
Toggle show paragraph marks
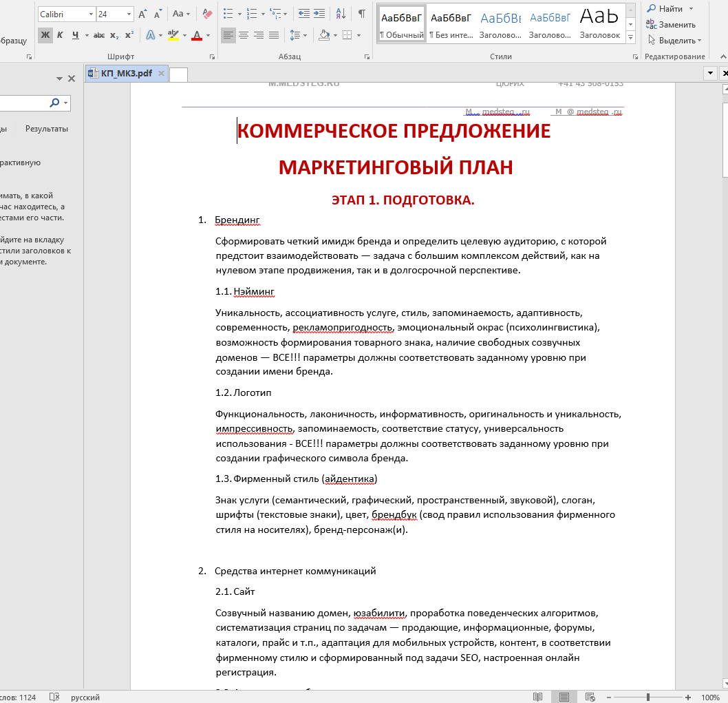tap(362, 14)
